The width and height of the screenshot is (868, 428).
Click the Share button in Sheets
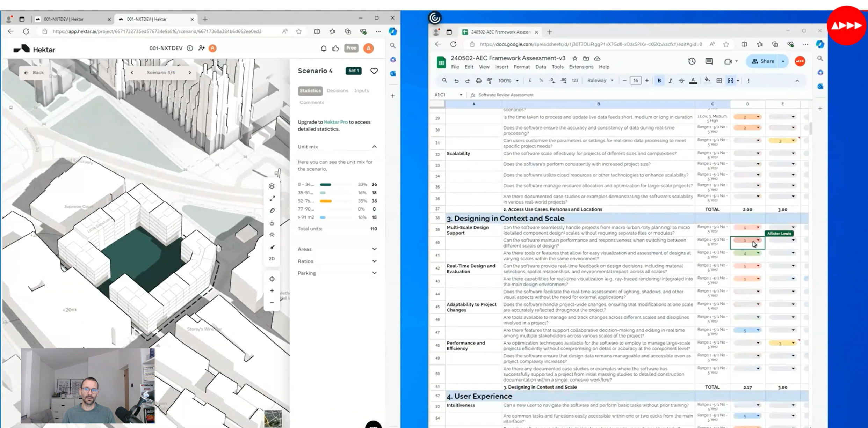(763, 61)
